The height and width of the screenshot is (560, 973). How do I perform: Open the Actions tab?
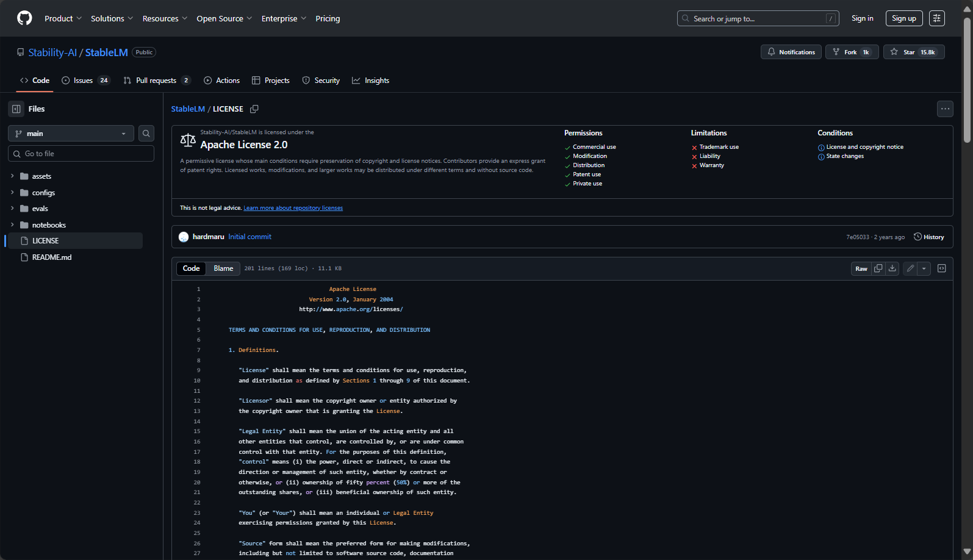click(x=221, y=81)
